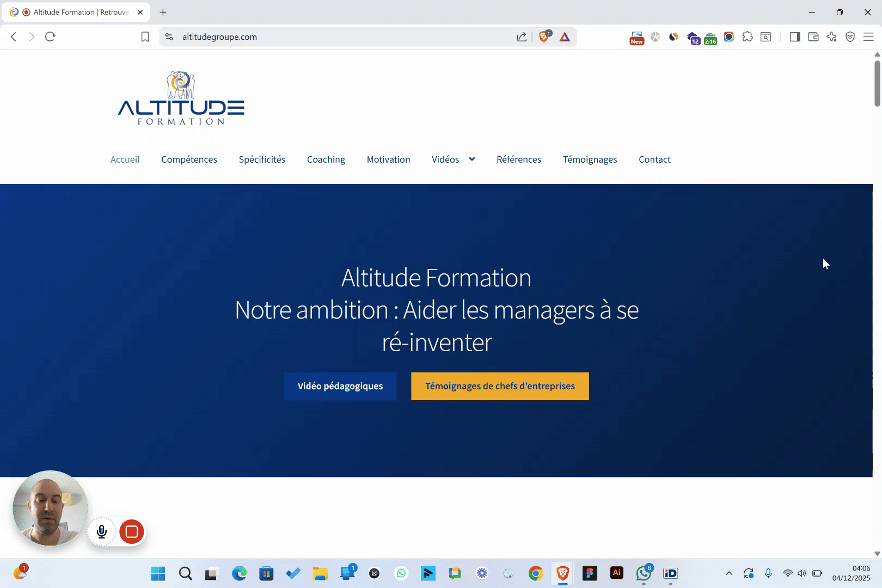Expand the Vidéos dropdown arrow
The image size is (882, 588).
point(471,159)
